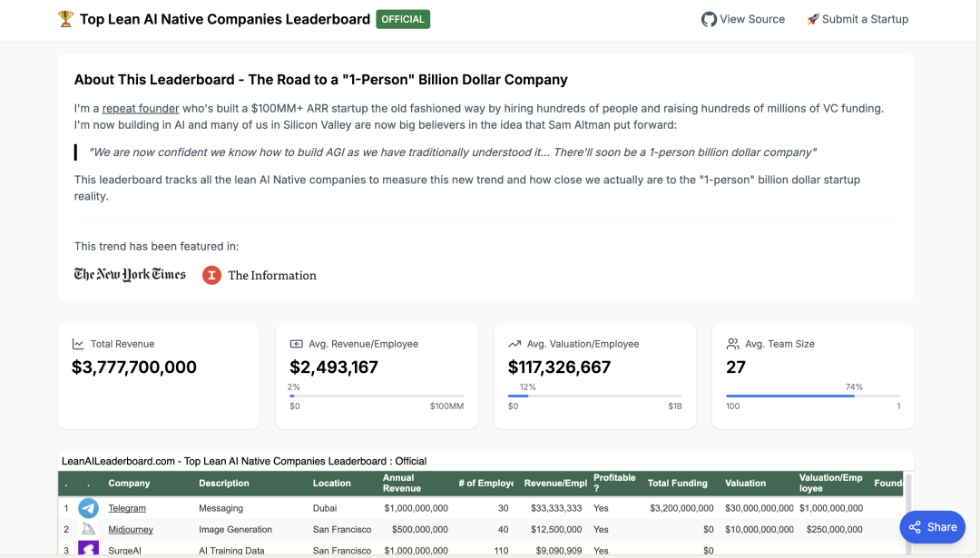The image size is (980, 558).
Task: Click the LeanAILeaderboard.com table caption
Action: pyautogui.click(x=244, y=461)
